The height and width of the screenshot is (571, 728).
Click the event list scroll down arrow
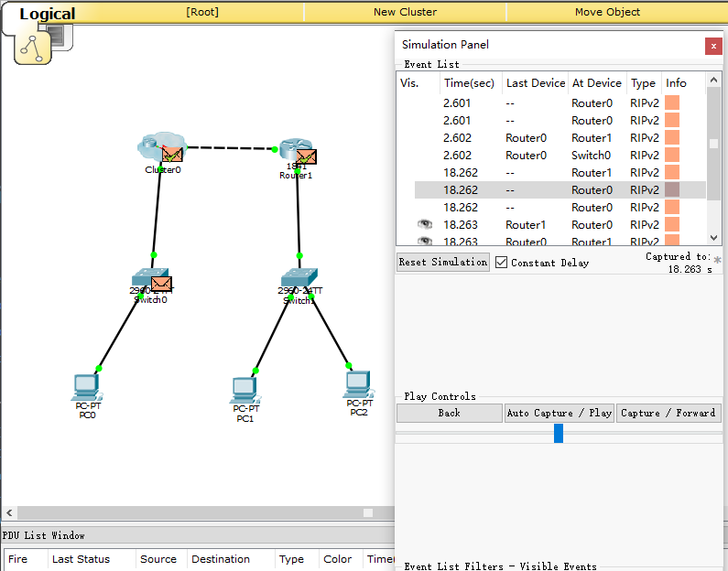(713, 238)
